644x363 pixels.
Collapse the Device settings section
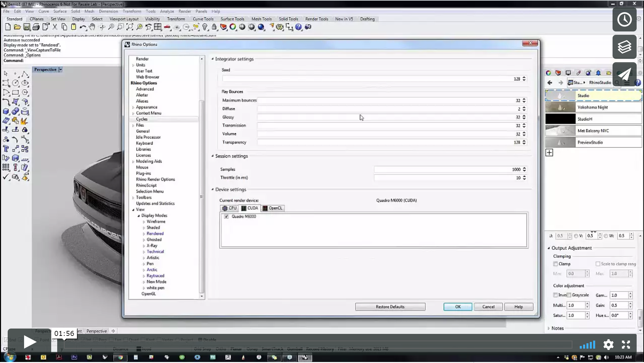click(x=212, y=189)
